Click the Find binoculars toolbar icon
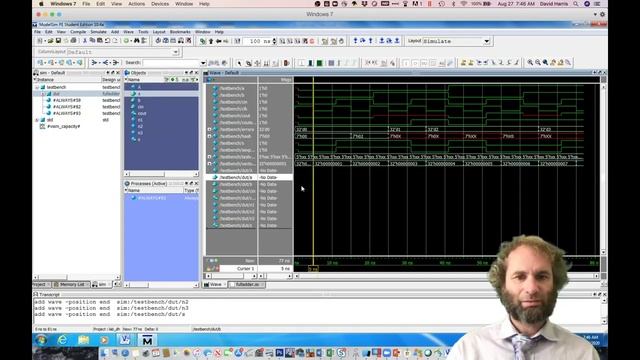 [137, 41]
